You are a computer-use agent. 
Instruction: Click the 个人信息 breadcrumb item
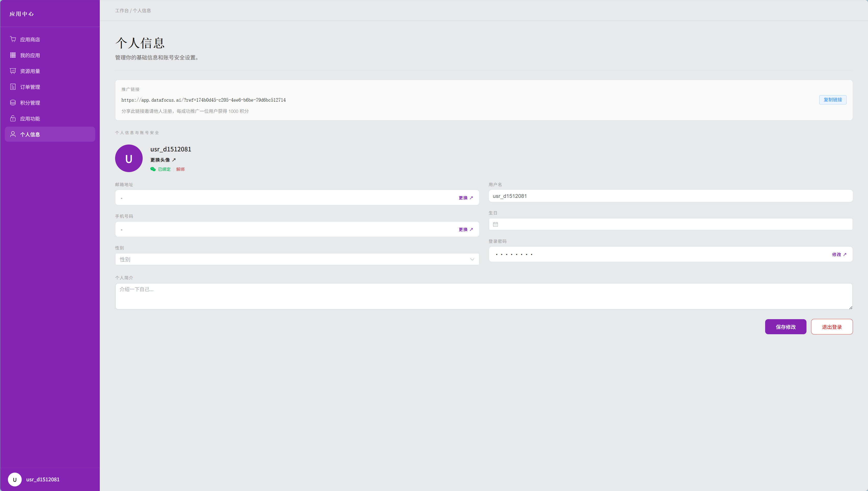(x=142, y=10)
